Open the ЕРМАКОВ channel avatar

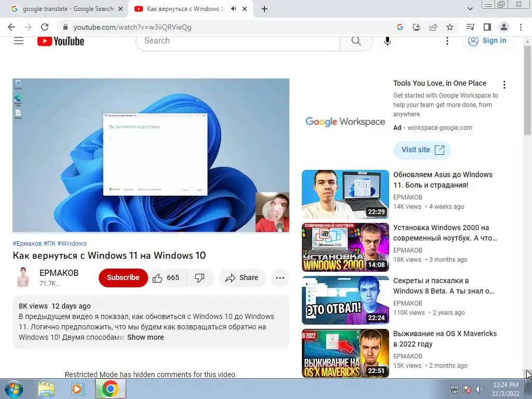tap(23, 277)
